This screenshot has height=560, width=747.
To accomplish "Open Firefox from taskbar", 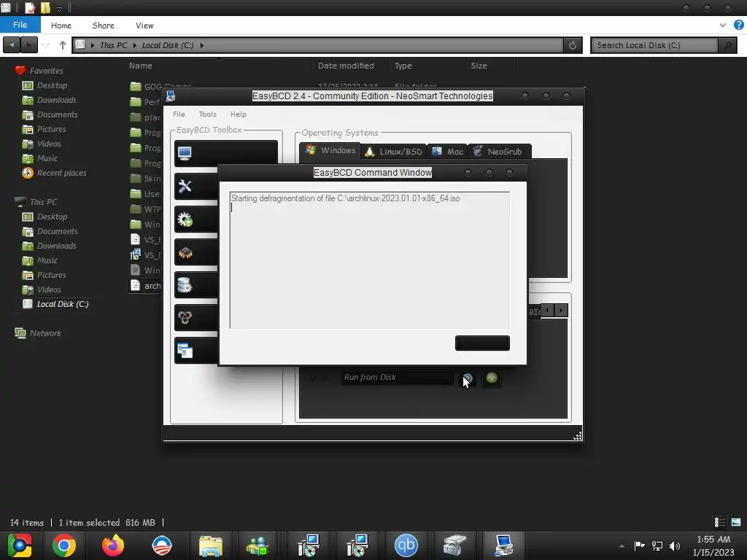I will (113, 545).
